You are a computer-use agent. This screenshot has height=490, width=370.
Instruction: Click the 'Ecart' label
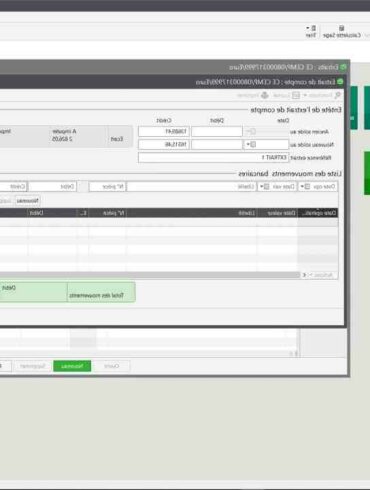[x=117, y=139]
